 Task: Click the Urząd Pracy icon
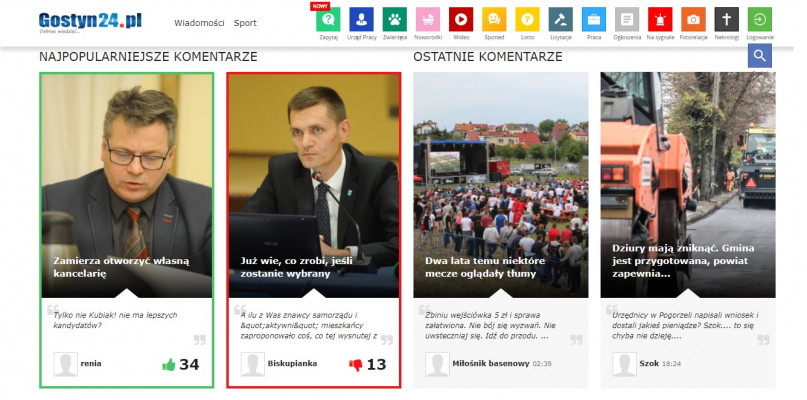click(362, 19)
